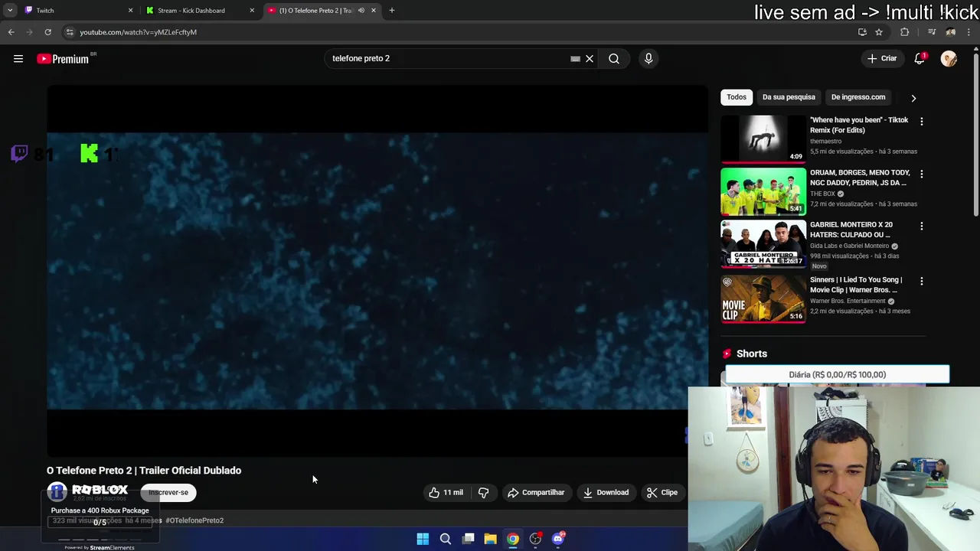The height and width of the screenshot is (551, 980).
Task: Open Discord from the taskbar
Action: coord(558,539)
